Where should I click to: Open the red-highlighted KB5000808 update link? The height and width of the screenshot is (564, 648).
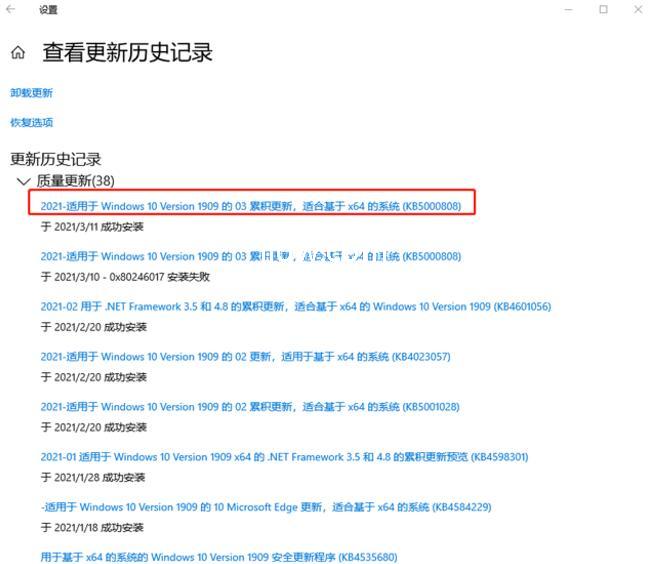pos(250,206)
